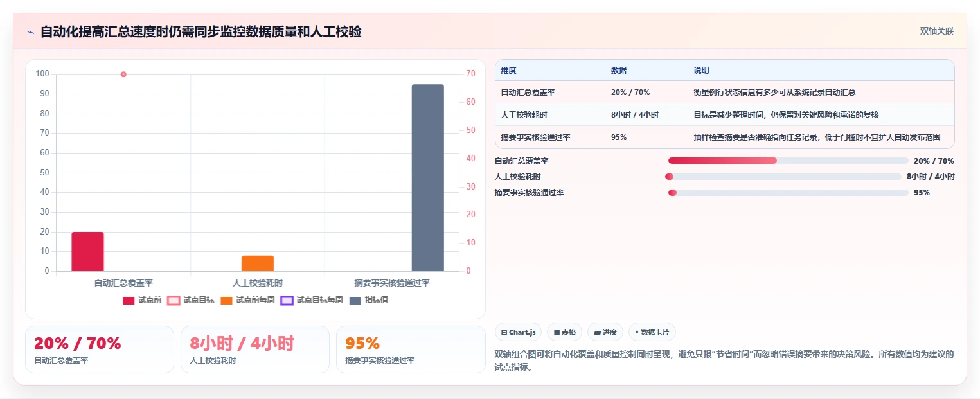Toggle the 试点目标每周 legend item

(312, 300)
